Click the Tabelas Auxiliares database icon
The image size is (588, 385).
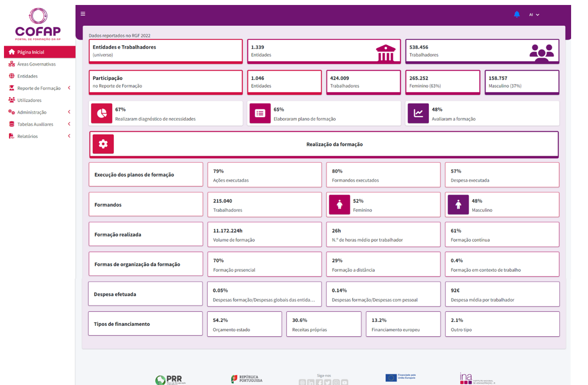11,124
